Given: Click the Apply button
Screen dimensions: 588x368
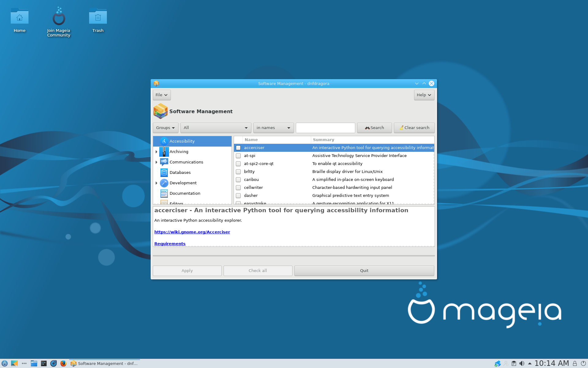Looking at the screenshot, I should (187, 271).
